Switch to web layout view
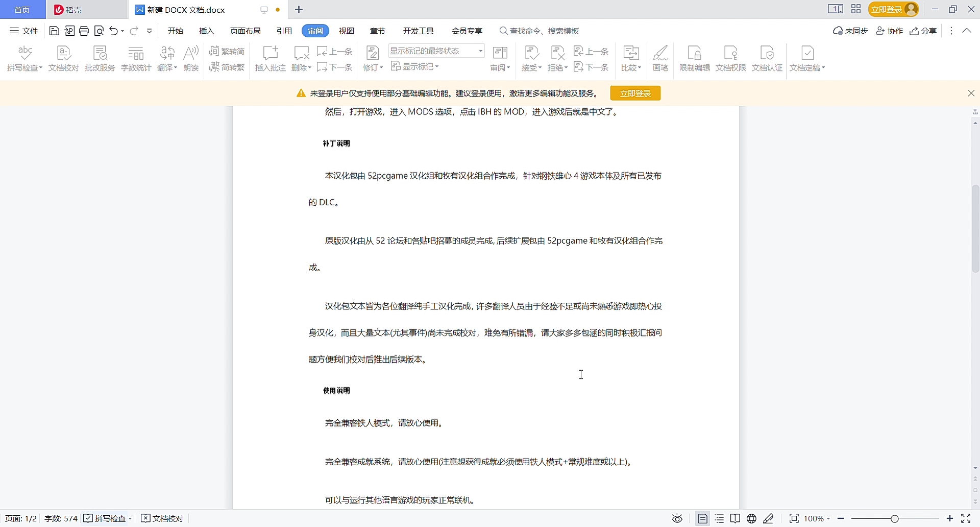This screenshot has height=527, width=980. (752, 519)
